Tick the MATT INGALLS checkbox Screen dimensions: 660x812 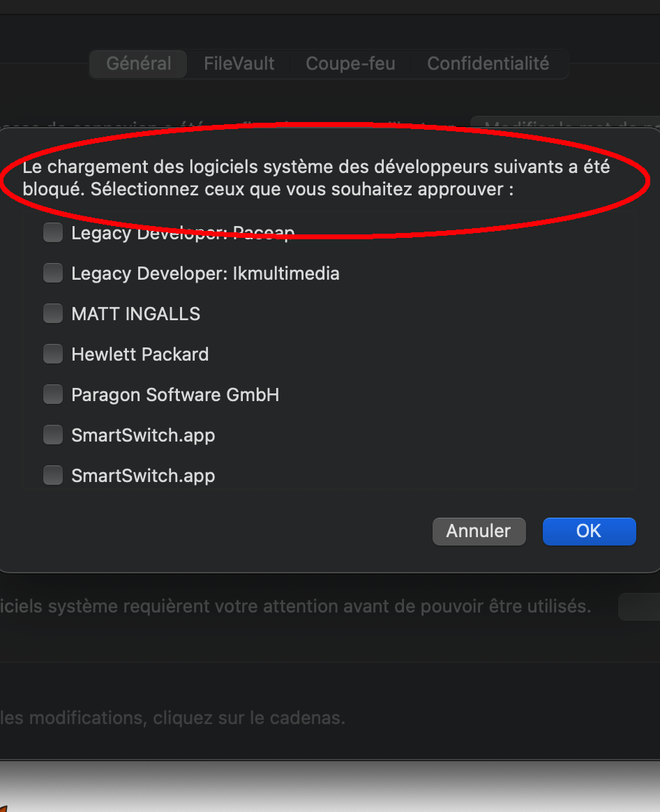(53, 314)
